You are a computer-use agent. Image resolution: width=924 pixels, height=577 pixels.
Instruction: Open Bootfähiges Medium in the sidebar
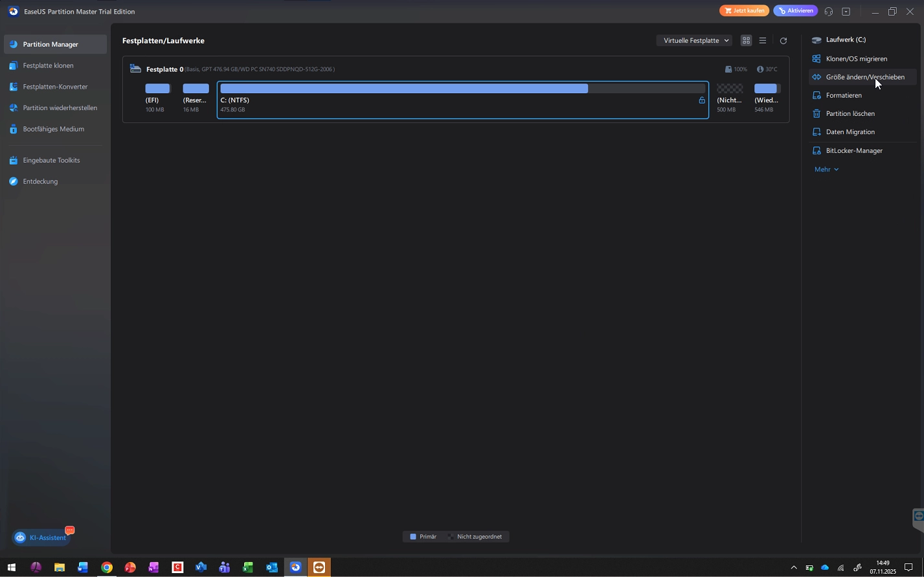(53, 129)
